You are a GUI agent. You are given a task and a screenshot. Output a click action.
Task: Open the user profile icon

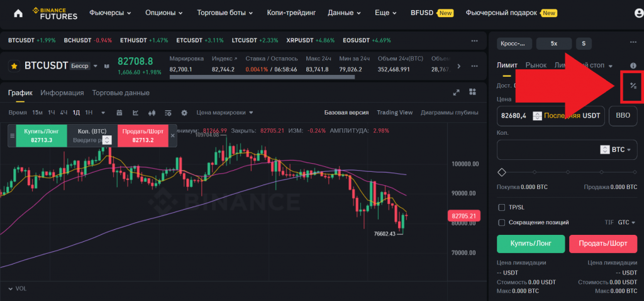[x=640, y=13]
